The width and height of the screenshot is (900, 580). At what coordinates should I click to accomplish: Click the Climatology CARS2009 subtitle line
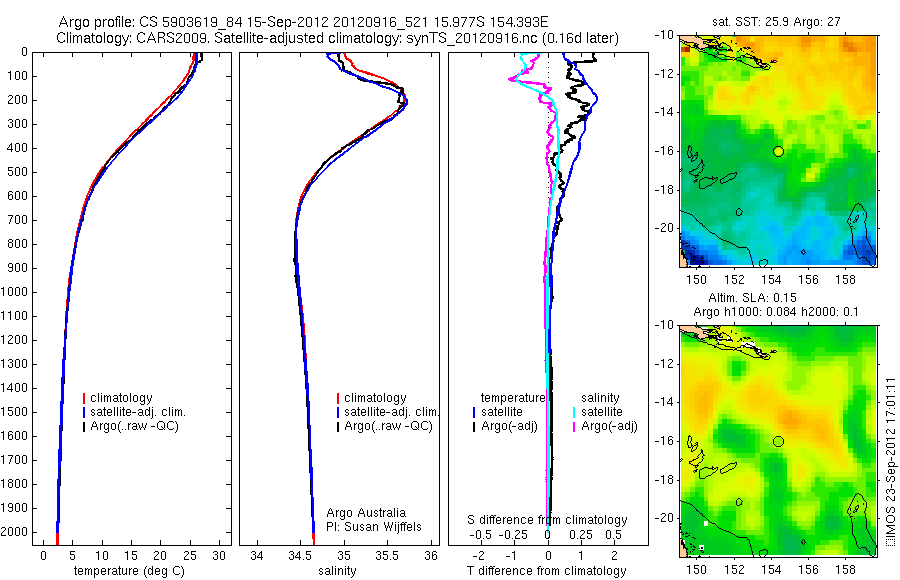click(x=338, y=38)
